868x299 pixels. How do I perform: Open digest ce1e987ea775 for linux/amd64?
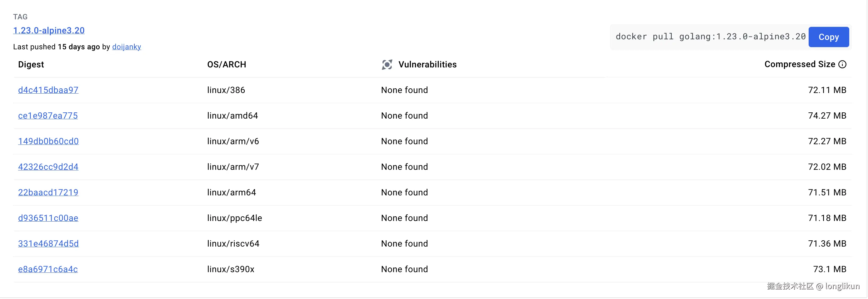coord(48,115)
